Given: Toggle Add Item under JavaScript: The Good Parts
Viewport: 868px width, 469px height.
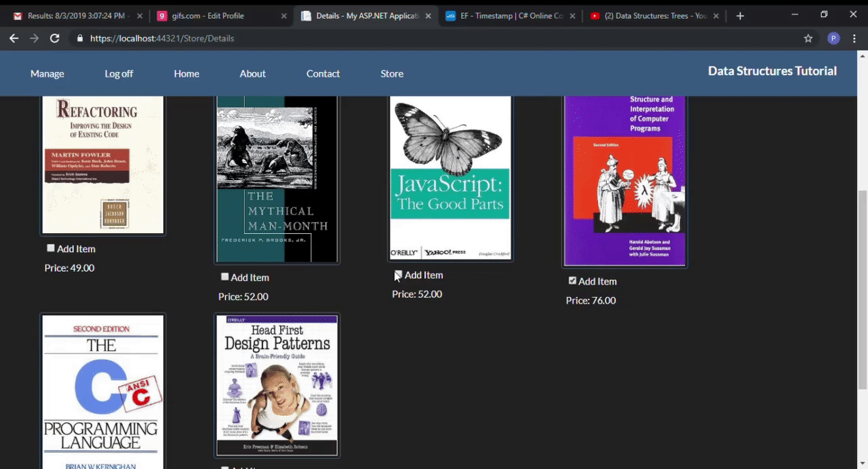Looking at the screenshot, I should (x=399, y=274).
